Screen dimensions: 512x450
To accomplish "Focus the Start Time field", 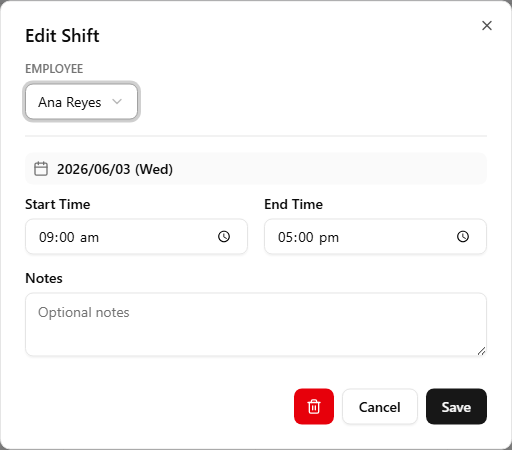I will [x=136, y=237].
